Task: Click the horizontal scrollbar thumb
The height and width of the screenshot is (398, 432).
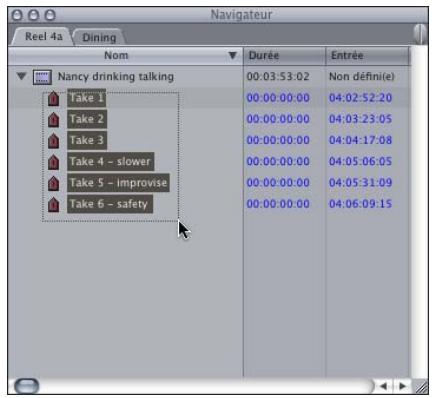Action: pos(27,386)
